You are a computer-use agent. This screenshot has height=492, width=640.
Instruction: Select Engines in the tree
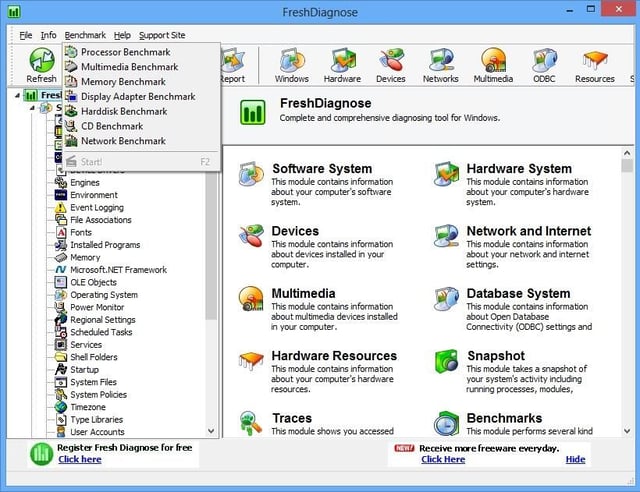(85, 183)
